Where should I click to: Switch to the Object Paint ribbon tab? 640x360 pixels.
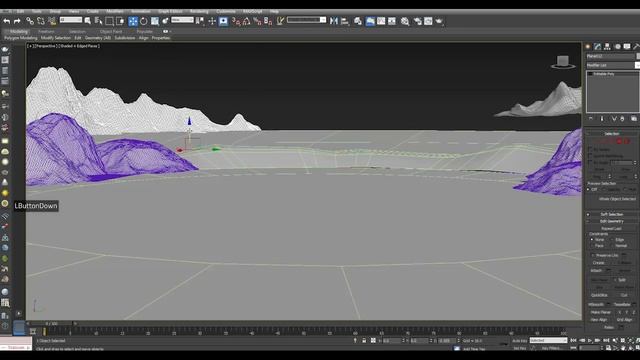pos(111,31)
